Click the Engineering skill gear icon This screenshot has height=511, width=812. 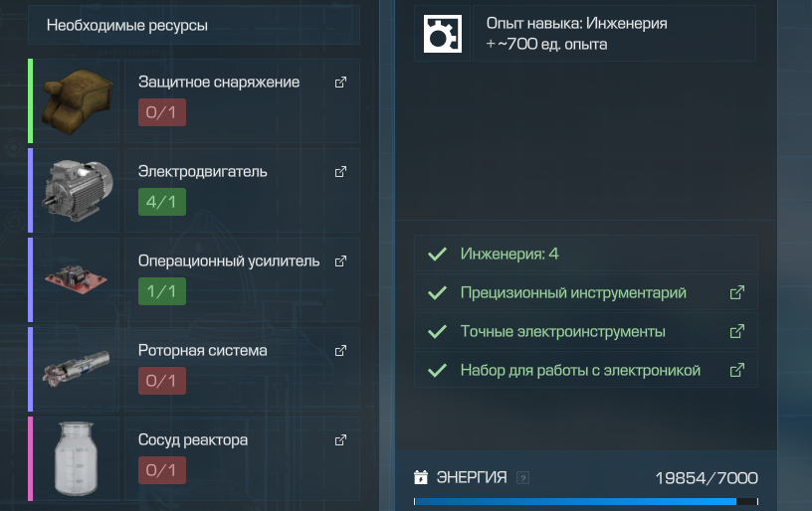[442, 34]
